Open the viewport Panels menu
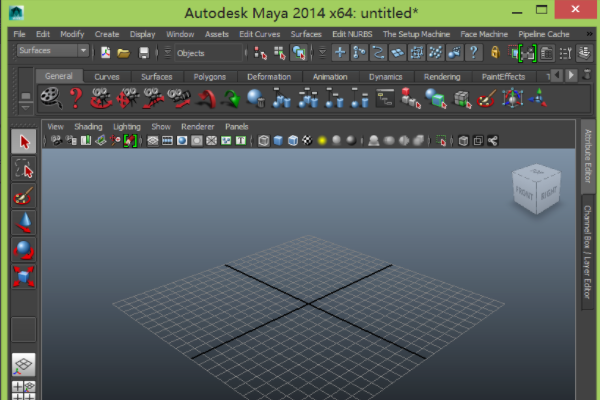Screen dimensions: 600x400 [x=236, y=127]
